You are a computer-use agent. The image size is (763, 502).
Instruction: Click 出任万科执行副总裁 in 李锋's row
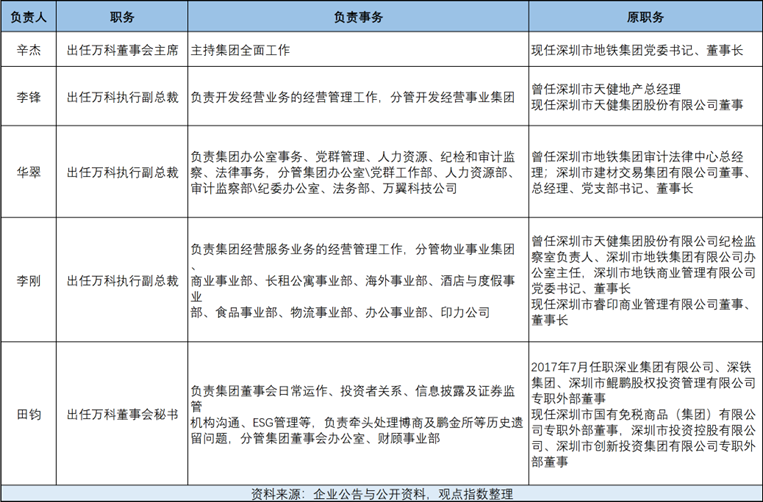[x=122, y=97]
